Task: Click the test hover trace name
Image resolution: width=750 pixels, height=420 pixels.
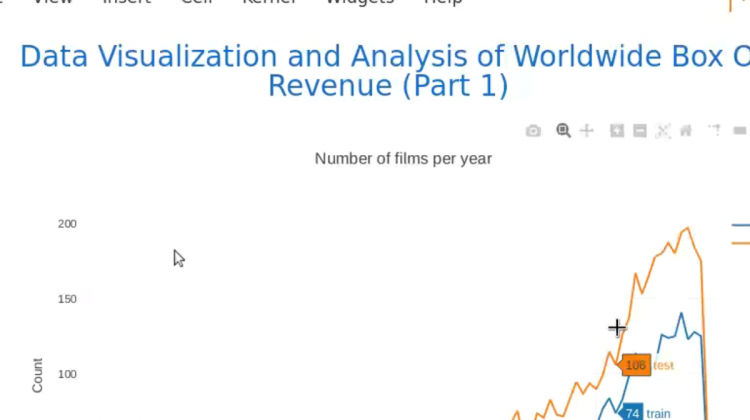Action: [x=663, y=365]
